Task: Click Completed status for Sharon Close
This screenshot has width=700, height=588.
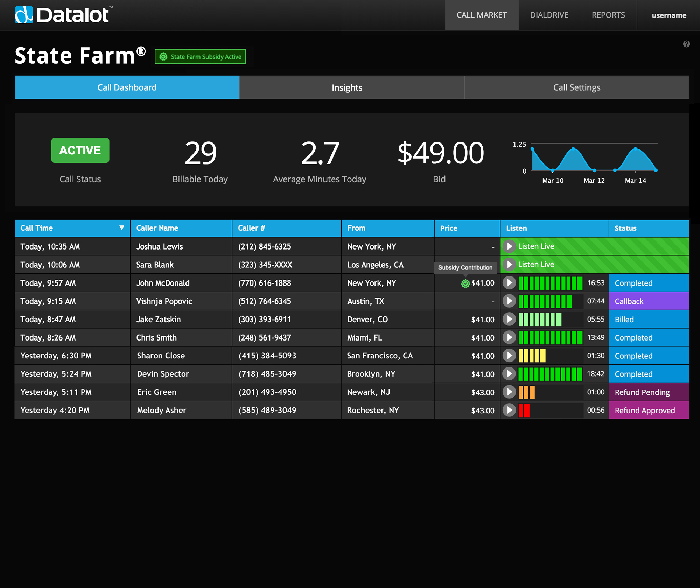Action: (x=649, y=356)
